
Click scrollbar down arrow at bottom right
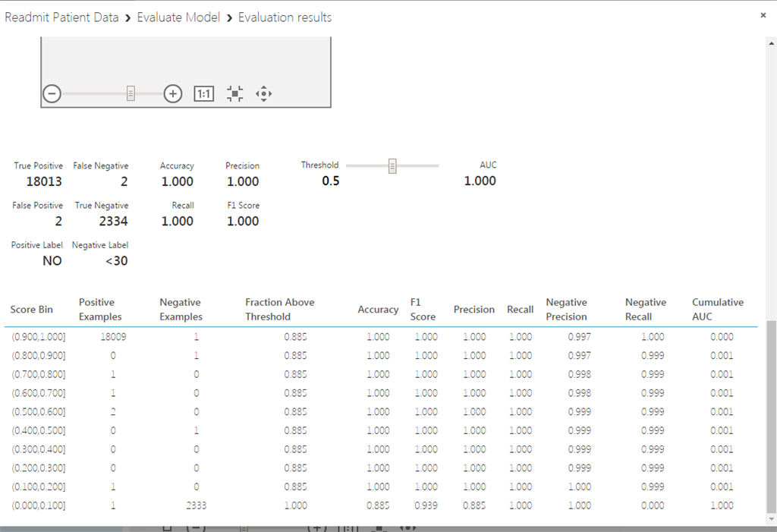pyautogui.click(x=772, y=519)
